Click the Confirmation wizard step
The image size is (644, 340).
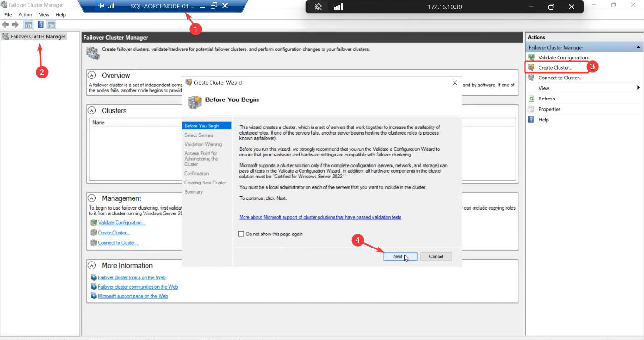click(x=196, y=173)
